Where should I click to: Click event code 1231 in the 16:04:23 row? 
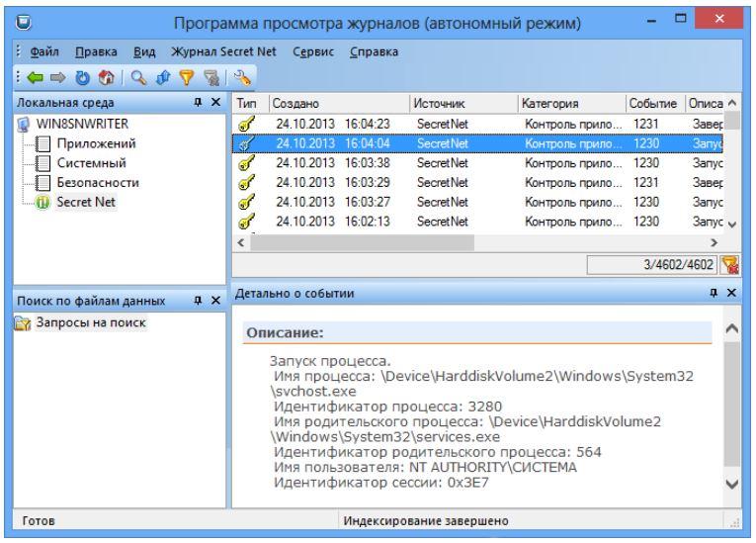(x=645, y=124)
